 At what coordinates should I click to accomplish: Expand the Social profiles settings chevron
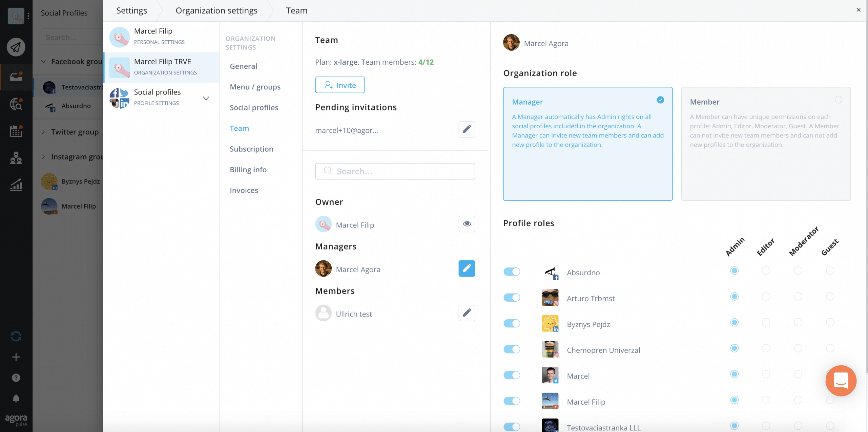click(x=206, y=98)
